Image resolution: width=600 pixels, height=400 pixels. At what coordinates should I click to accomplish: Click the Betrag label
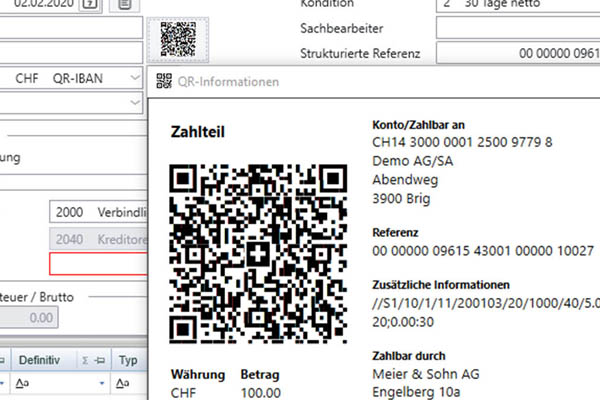pyautogui.click(x=260, y=375)
